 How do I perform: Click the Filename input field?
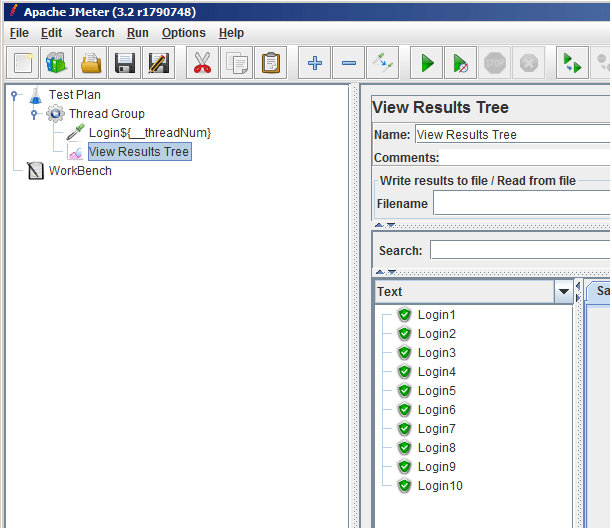pos(521,203)
